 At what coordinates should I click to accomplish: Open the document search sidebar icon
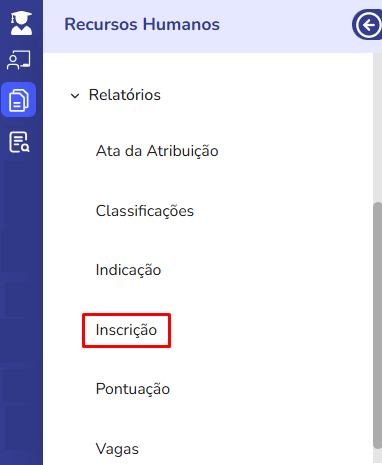coord(19,142)
